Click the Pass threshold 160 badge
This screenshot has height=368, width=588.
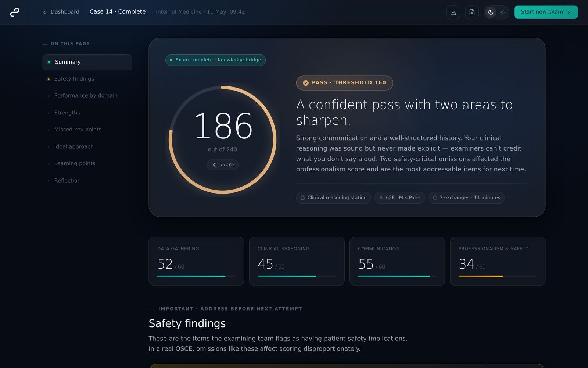point(344,83)
